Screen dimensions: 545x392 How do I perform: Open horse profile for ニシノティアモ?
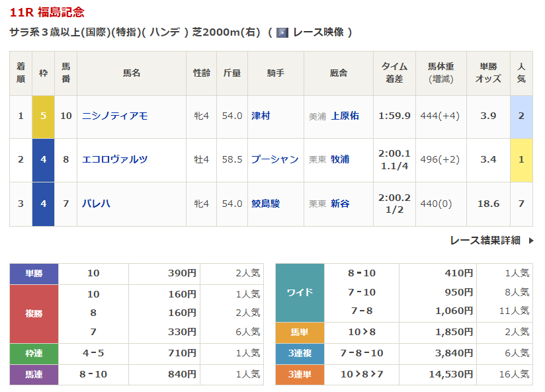coord(114,116)
